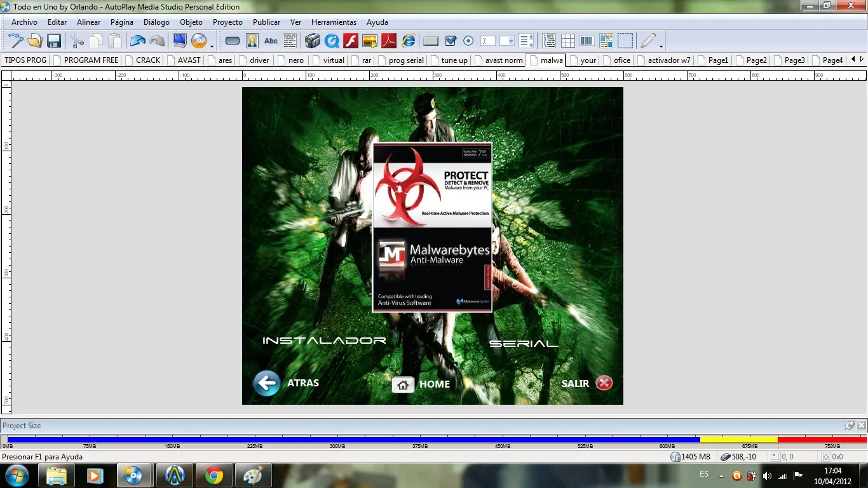The width and height of the screenshot is (868, 488).
Task: Open the Proyecto menu
Action: click(227, 22)
